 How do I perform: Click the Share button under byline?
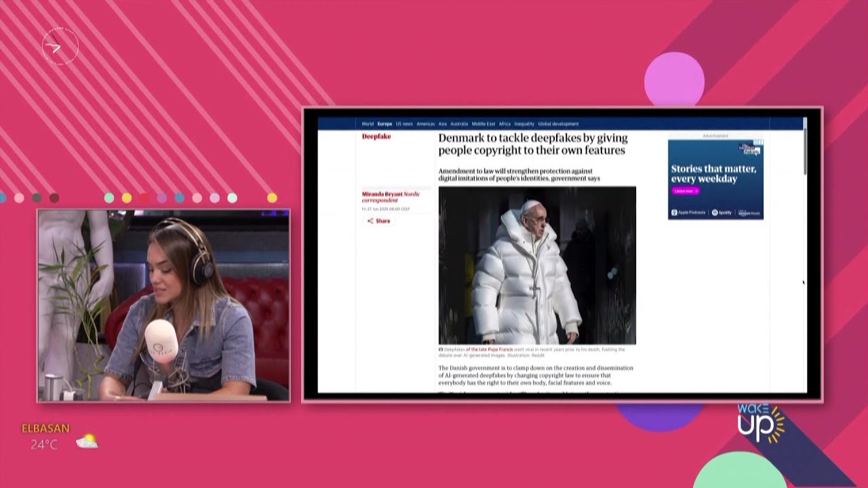click(379, 221)
